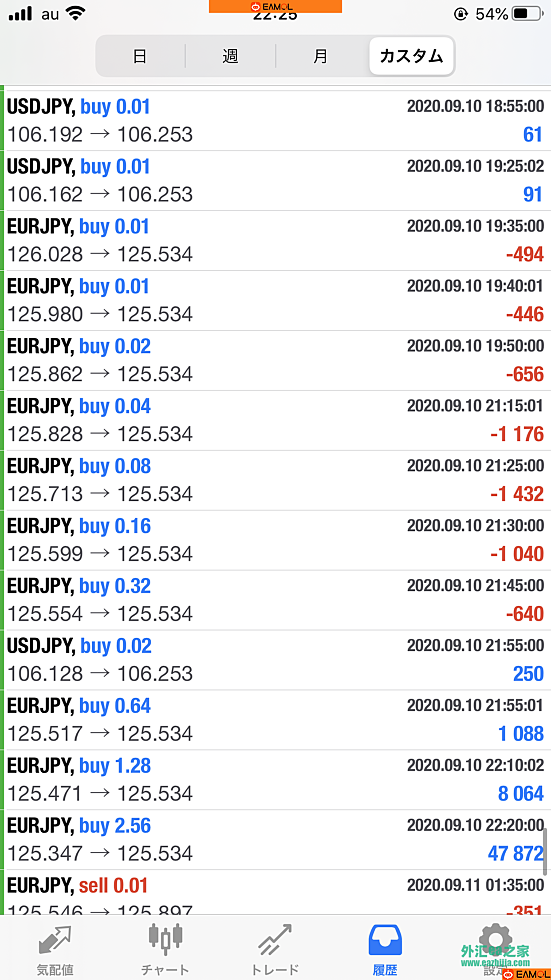Screen dimensions: 551x980
Task: Switch to the 日 day period tab
Action: pyautogui.click(x=140, y=56)
